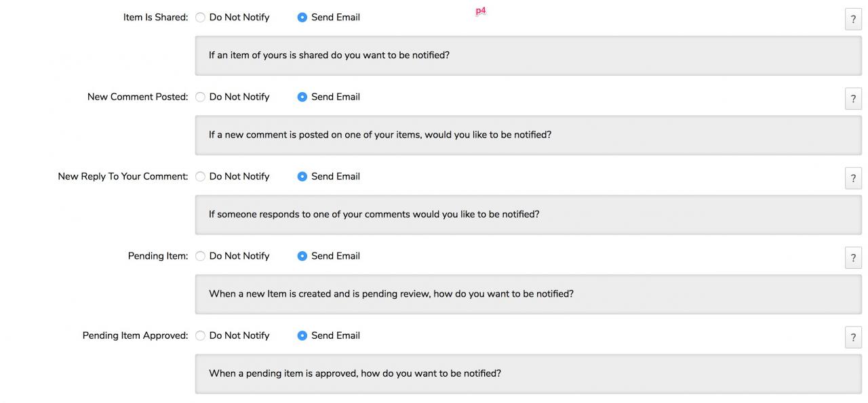Click the pending item approved description text
Screen dimensions: 868x403
[355, 373]
